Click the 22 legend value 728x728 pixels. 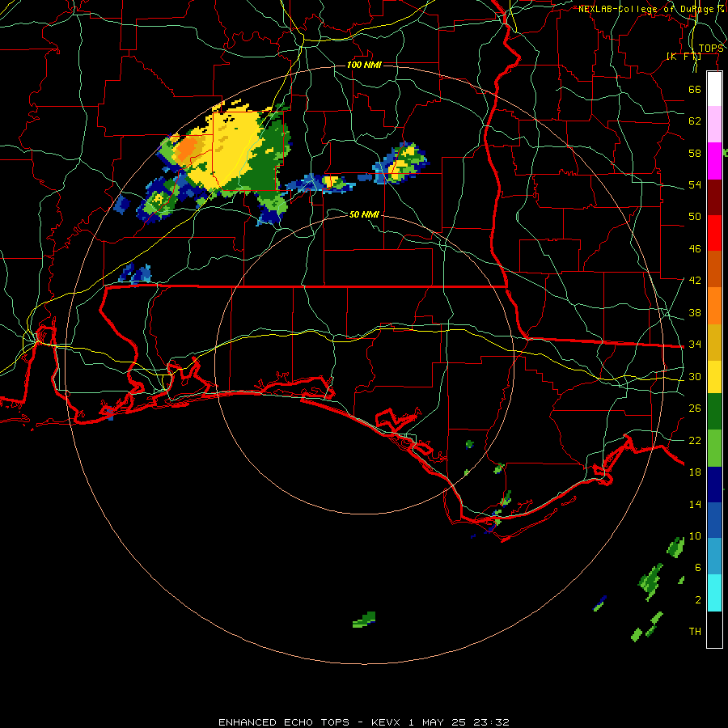click(x=695, y=440)
